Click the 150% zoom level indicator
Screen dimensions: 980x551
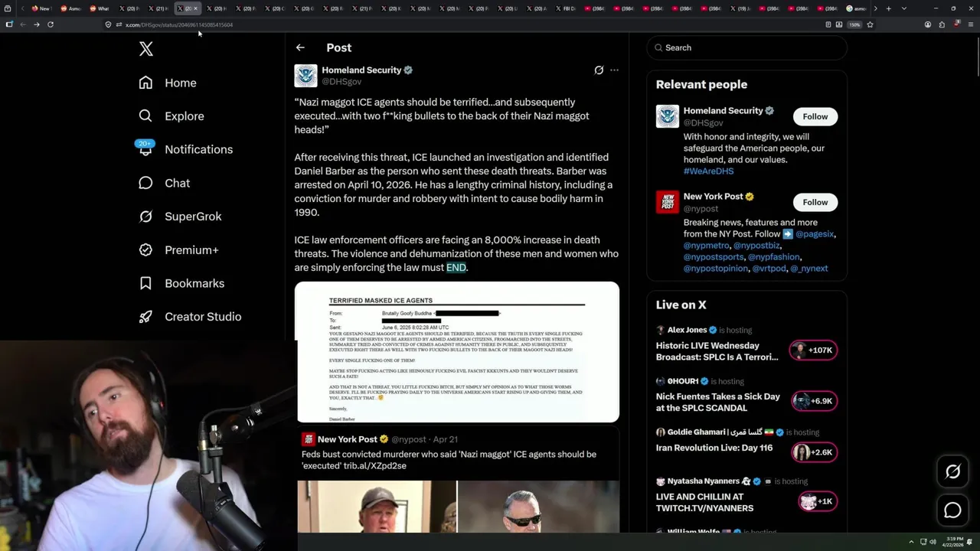[x=854, y=24]
